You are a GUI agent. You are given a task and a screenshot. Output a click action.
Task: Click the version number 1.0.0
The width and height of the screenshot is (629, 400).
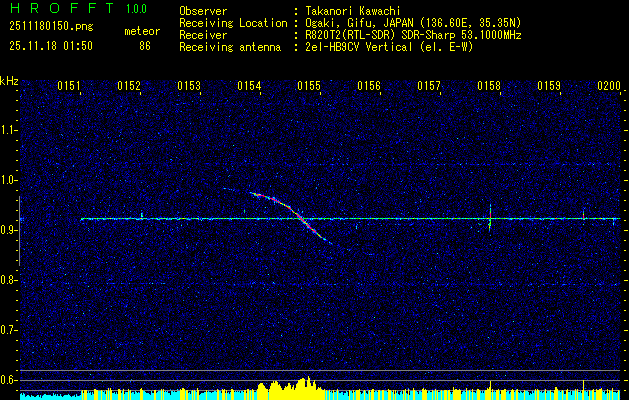[136, 9]
